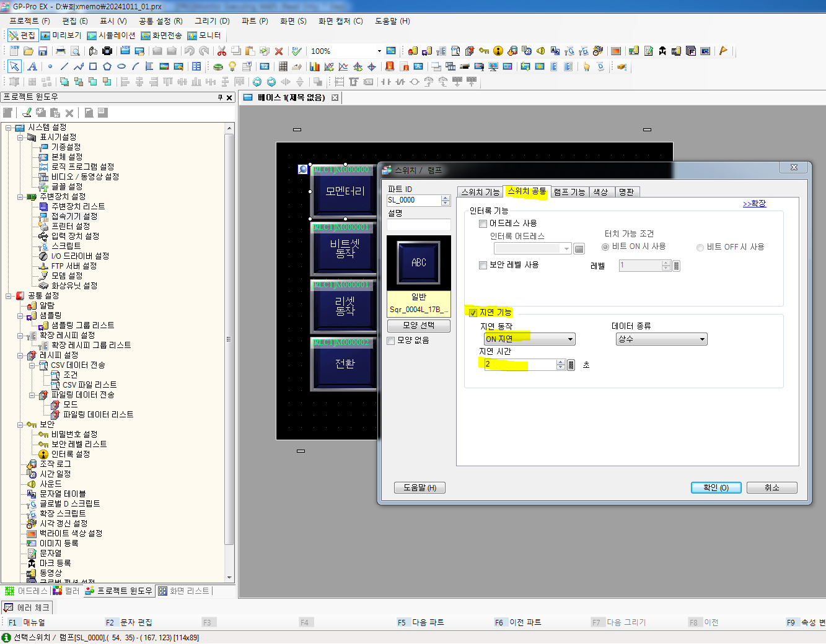
Task: Open the 공통 설정 (R) menu
Action: (x=160, y=21)
